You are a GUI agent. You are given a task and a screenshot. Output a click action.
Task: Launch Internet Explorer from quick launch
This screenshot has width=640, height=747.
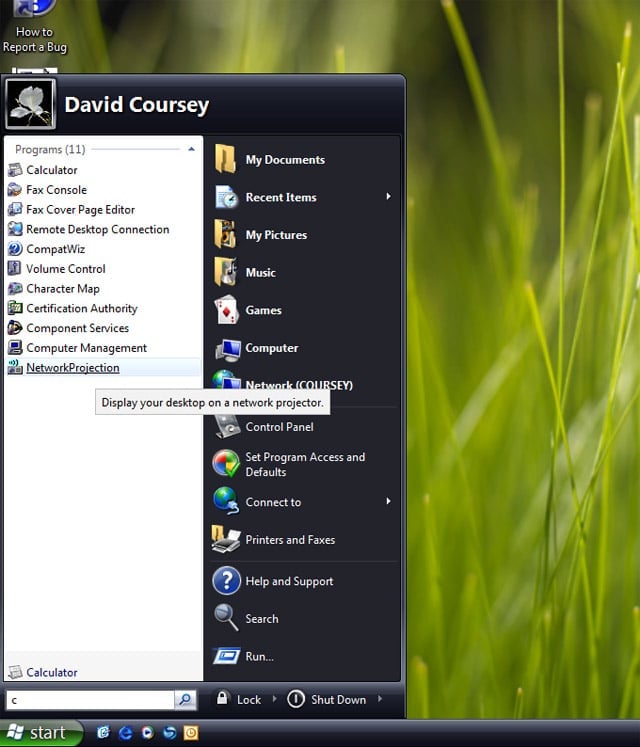click(125, 733)
